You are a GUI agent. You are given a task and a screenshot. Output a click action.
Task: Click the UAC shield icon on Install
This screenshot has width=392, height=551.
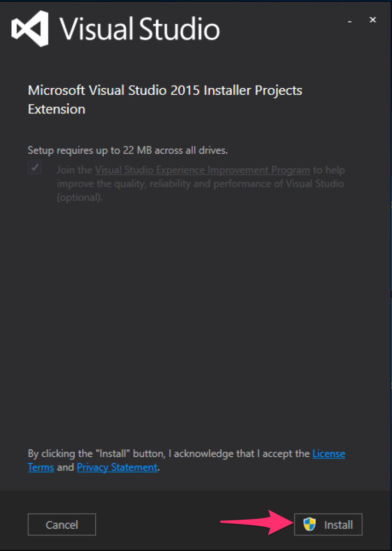(x=309, y=524)
